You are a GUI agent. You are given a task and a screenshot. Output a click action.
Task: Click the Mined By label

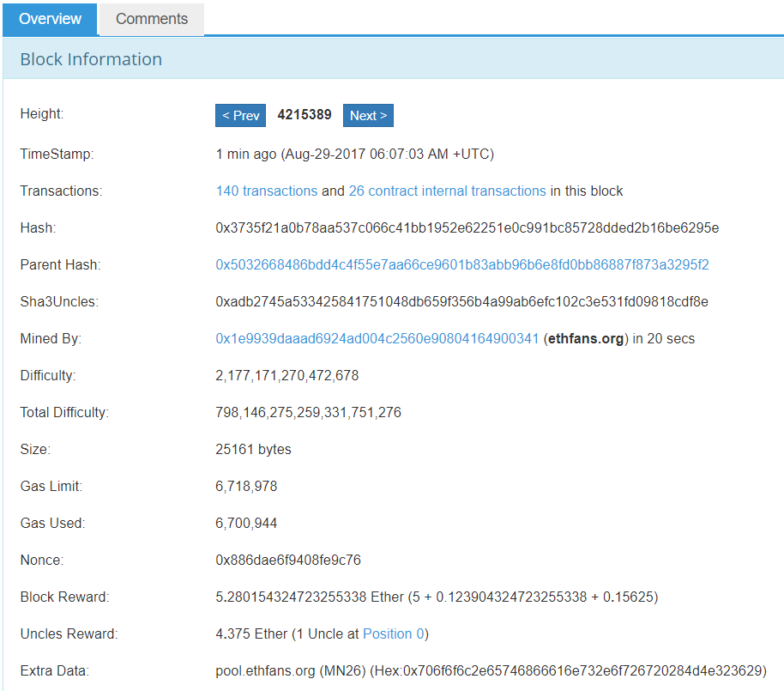click(51, 339)
